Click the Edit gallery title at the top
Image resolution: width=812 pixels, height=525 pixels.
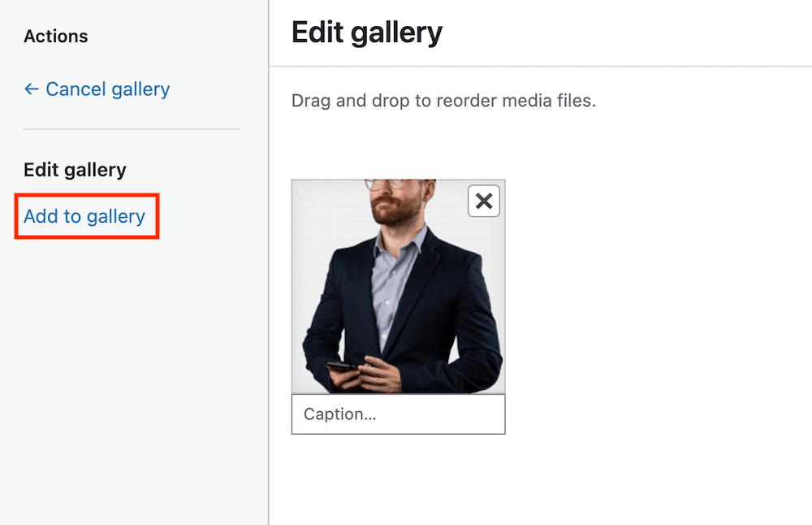366,33
